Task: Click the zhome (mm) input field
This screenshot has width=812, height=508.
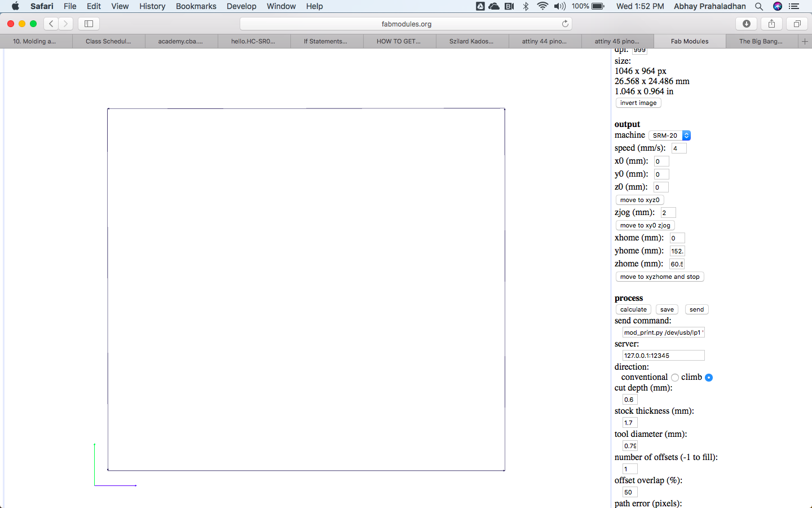Action: point(677,264)
